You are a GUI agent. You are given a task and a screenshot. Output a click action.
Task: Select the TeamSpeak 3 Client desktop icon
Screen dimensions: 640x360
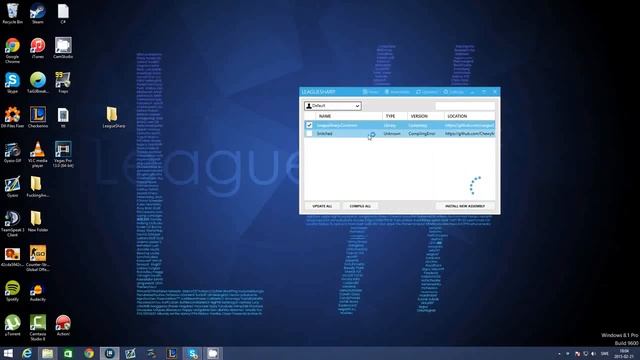(12, 224)
